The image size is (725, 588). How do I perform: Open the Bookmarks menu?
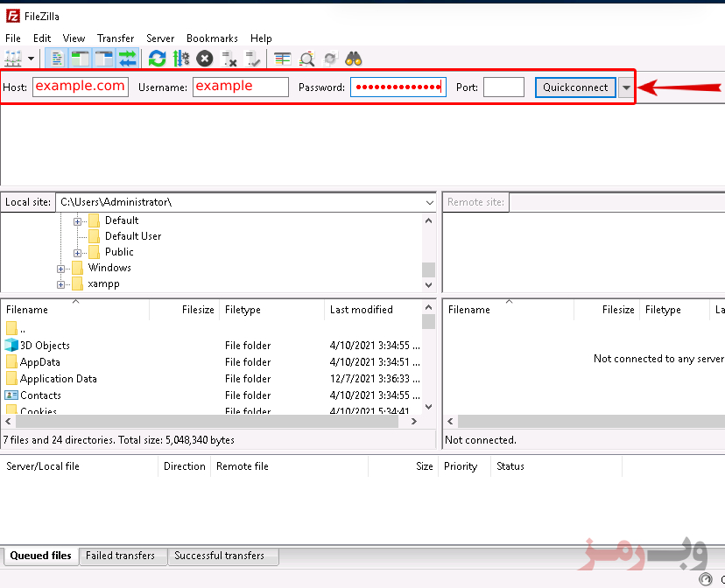point(212,38)
